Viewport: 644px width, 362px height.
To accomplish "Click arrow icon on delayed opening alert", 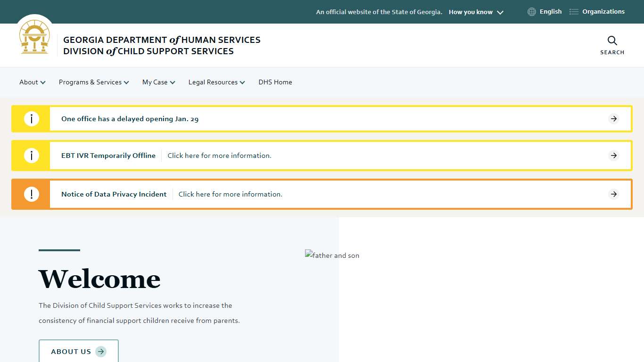I will coord(613,119).
